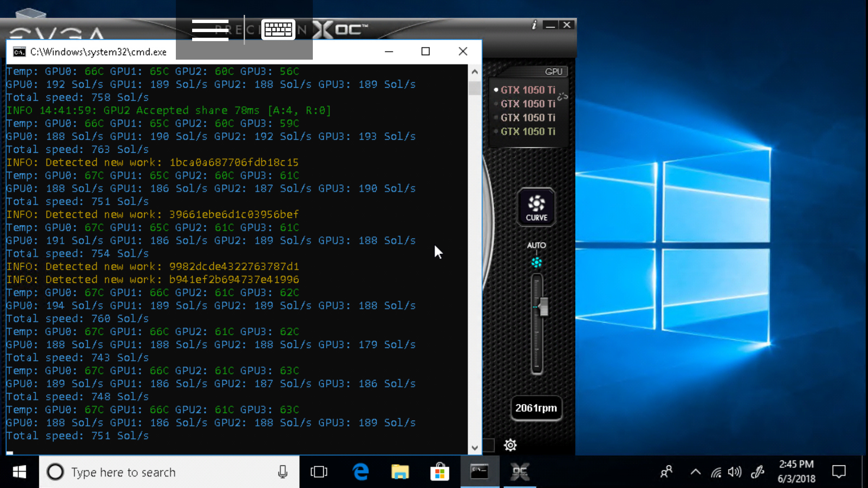Select the fourth GTX 1050 Ti GPU
Image resolution: width=868 pixels, height=488 pixels.
528,132
